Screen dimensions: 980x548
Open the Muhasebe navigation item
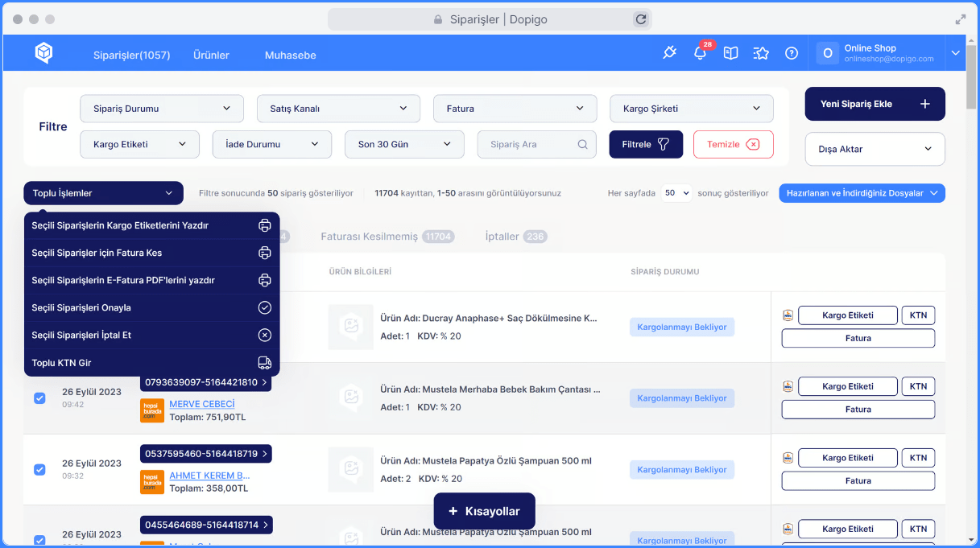click(x=290, y=56)
